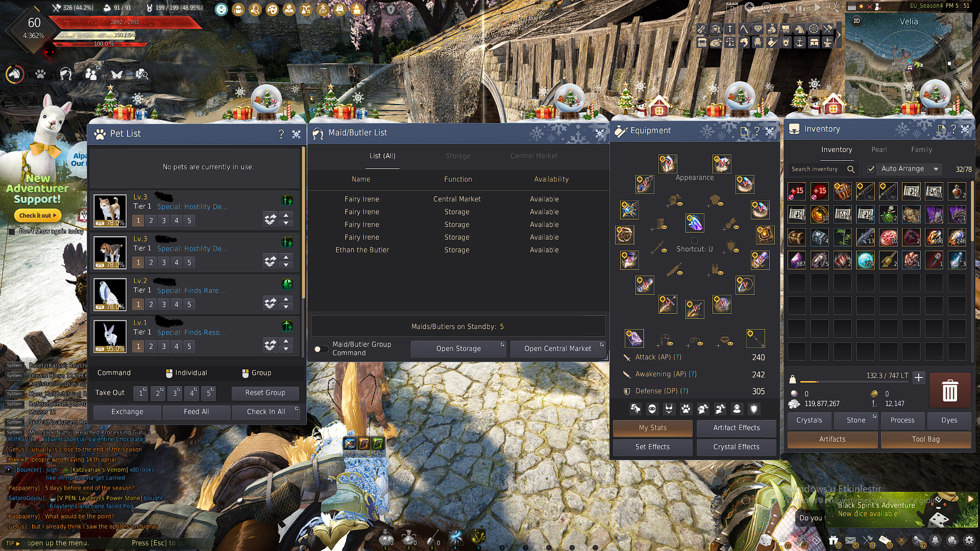Open the Auto Arrange dropdown arrow
Image resolution: width=980 pixels, height=551 pixels.
click(936, 169)
